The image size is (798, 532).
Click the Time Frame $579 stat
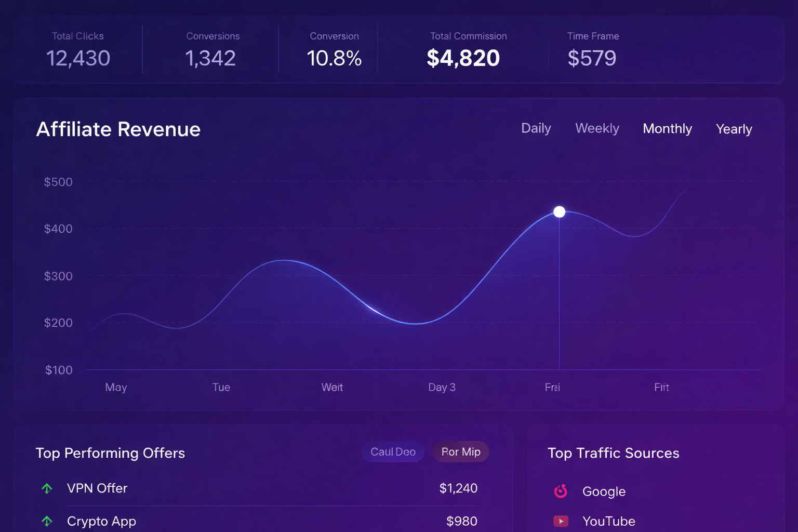592,58
